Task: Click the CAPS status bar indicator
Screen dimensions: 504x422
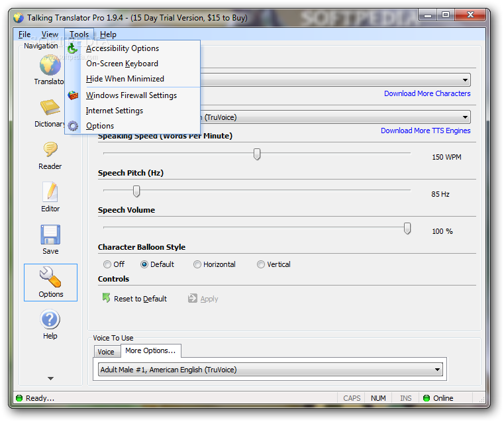Action: [x=352, y=398]
